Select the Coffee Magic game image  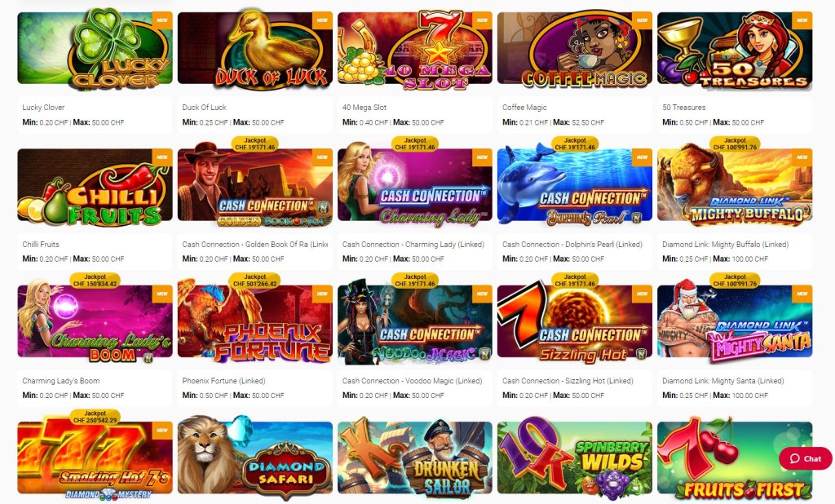click(x=575, y=48)
